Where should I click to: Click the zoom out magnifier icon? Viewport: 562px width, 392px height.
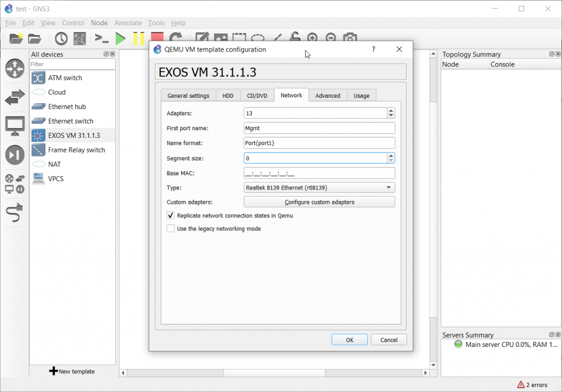[x=331, y=37]
